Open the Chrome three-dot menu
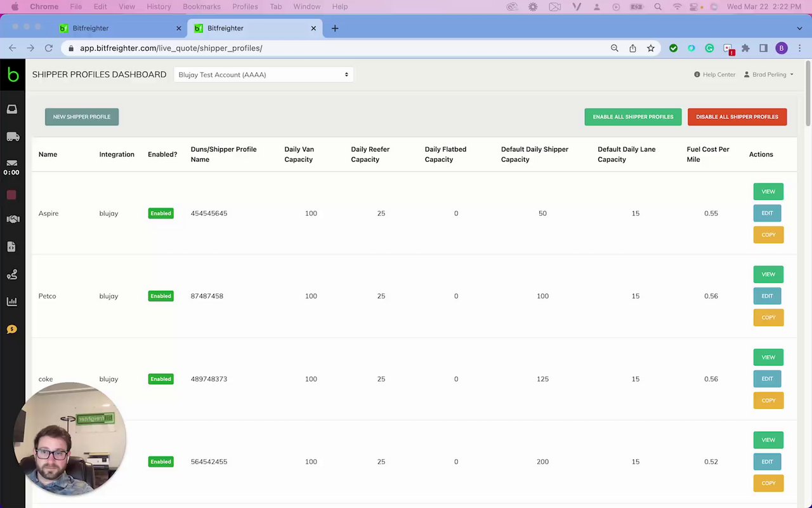This screenshot has height=508, width=812. [800, 48]
